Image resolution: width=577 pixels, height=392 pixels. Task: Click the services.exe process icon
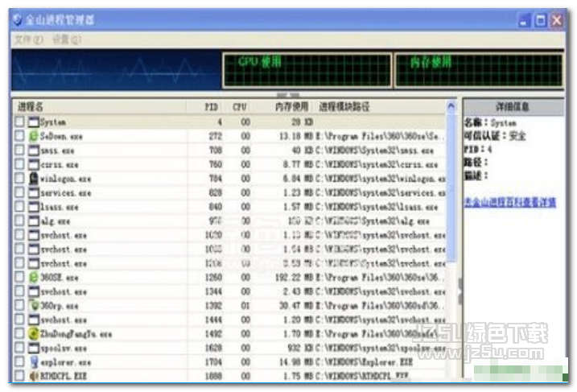[34, 192]
